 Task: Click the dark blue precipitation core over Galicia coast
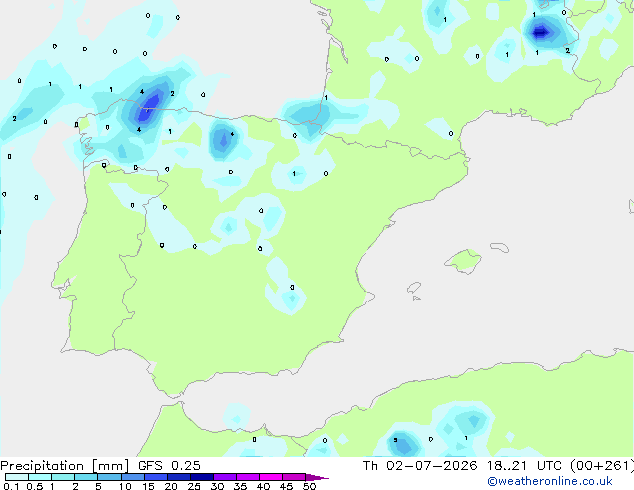[148, 107]
